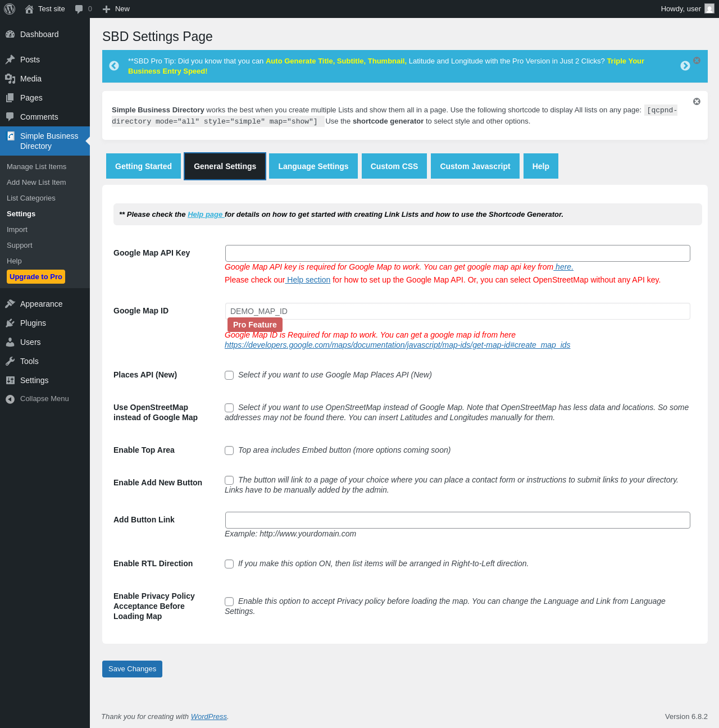
Task: Enable the Places API (New) checkbox
Action: click(229, 375)
